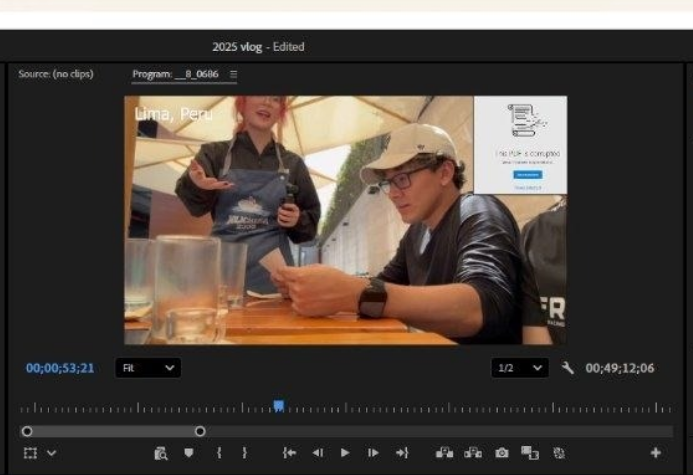The height and width of the screenshot is (475, 693).
Task: Open the Fit zoom level dropdown
Action: [148, 368]
